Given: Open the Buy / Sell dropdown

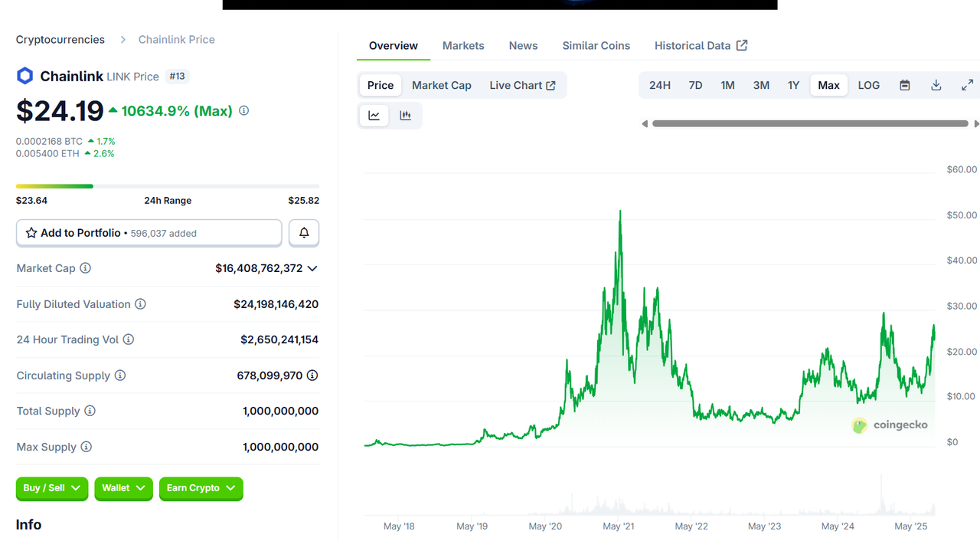Looking at the screenshot, I should [x=52, y=488].
